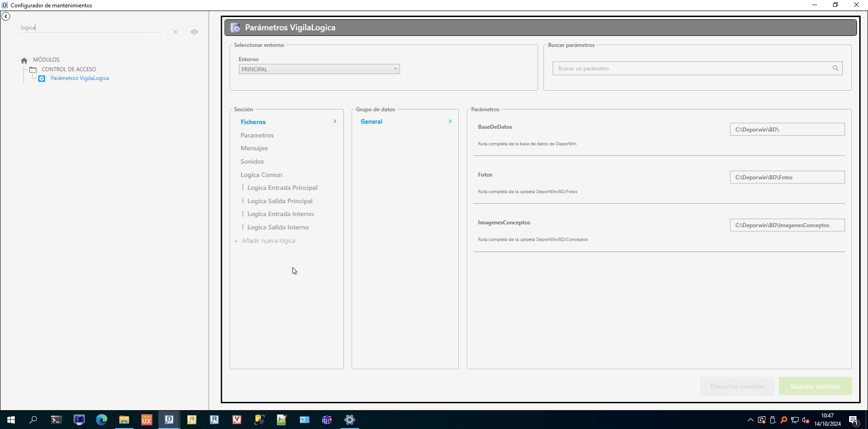The height and width of the screenshot is (429, 868).
Task: Click Añadir nueva lógica
Action: tap(268, 240)
